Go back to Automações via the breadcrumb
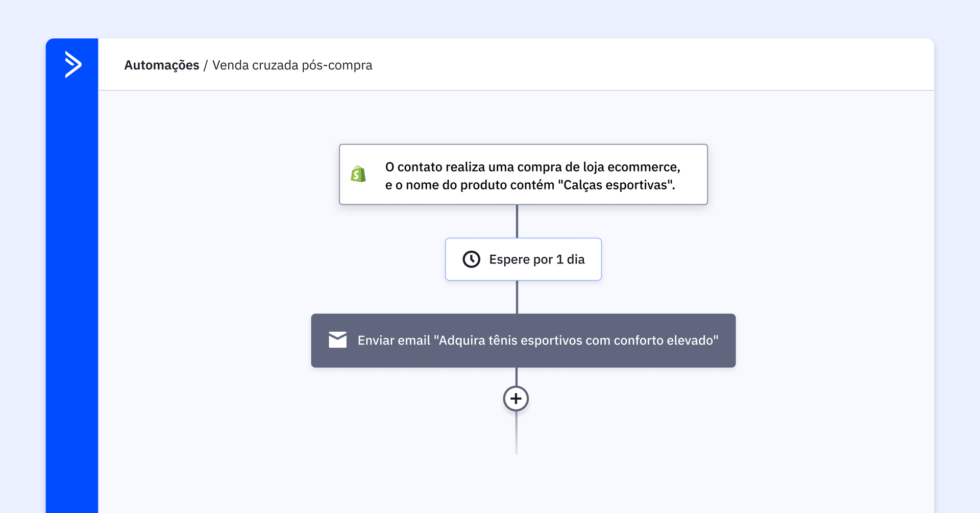The image size is (980, 513). 161,65
